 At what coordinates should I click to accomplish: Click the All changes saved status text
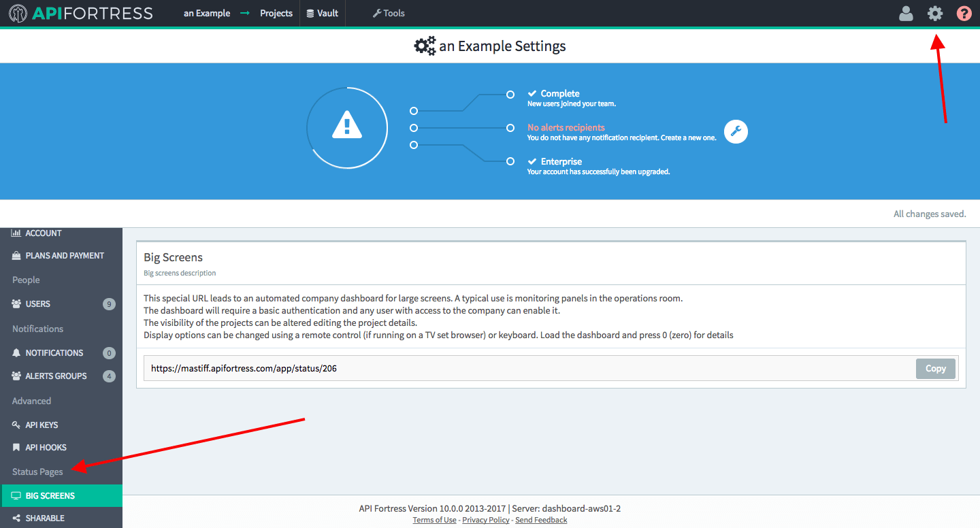click(930, 214)
